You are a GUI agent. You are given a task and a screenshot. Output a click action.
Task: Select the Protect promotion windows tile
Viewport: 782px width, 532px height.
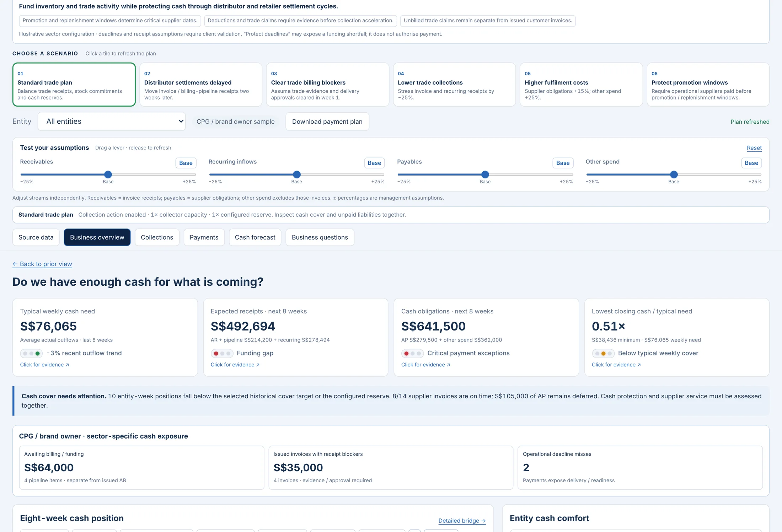coord(708,85)
